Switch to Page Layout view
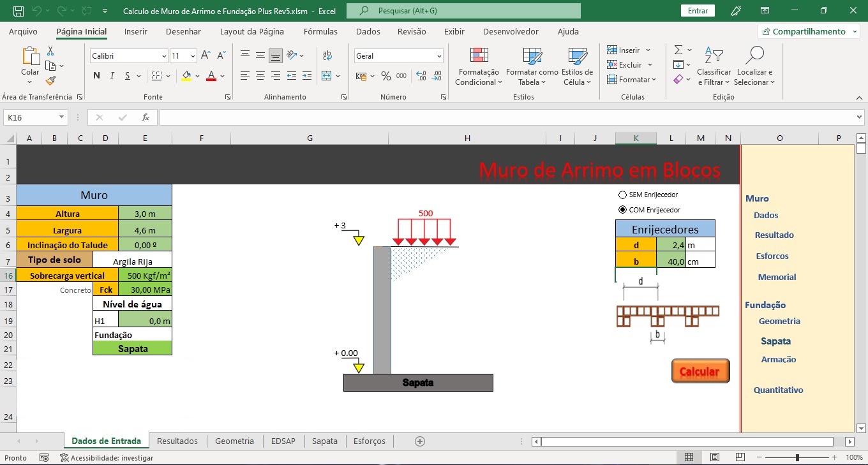This screenshot has height=465, width=868. click(x=715, y=457)
